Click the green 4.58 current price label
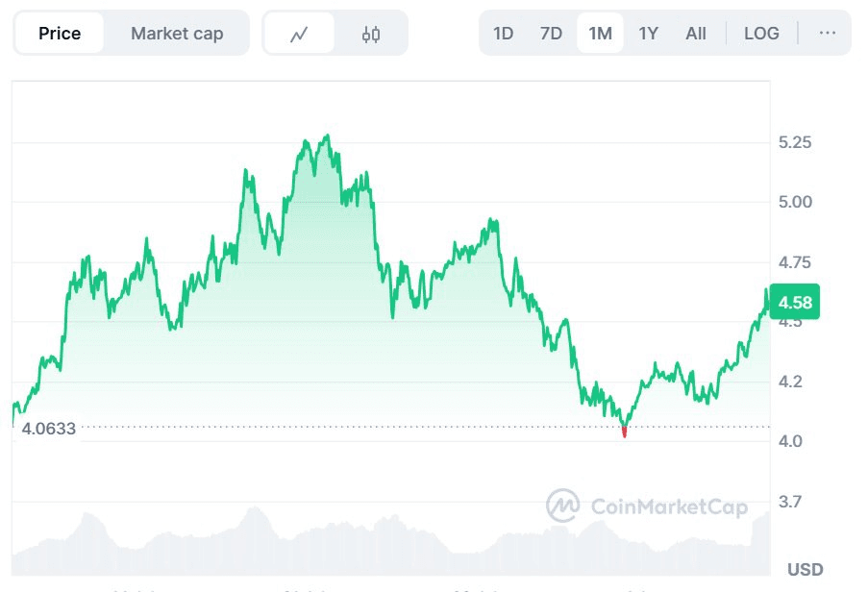Image resolution: width=868 pixels, height=592 pixels. click(x=794, y=302)
